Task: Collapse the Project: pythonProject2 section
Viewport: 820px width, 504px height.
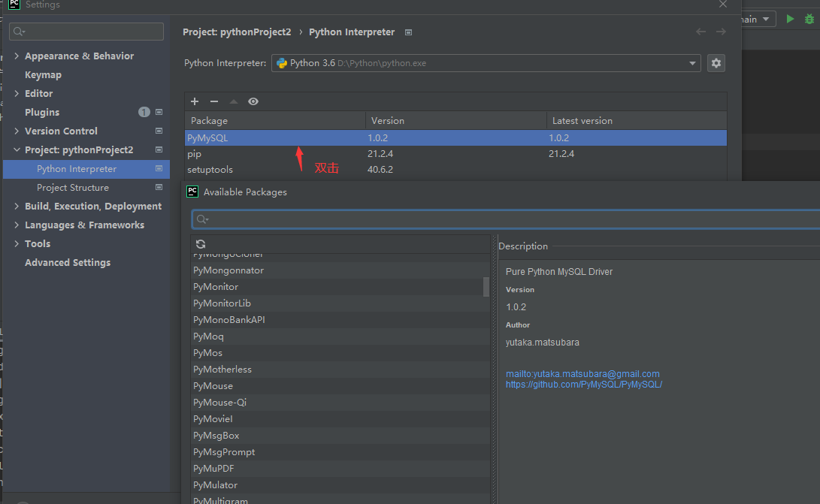Action: [x=17, y=150]
